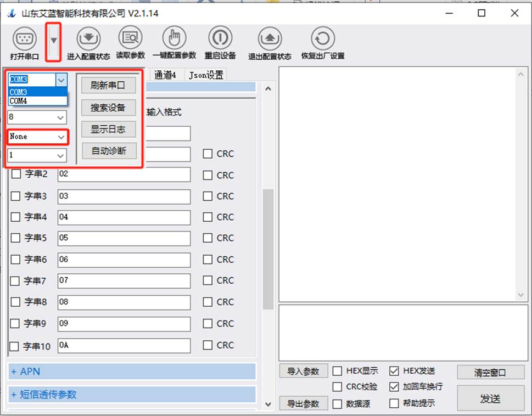Toggle the 加回车换行 checkbox
532x416 pixels.
[x=394, y=387]
